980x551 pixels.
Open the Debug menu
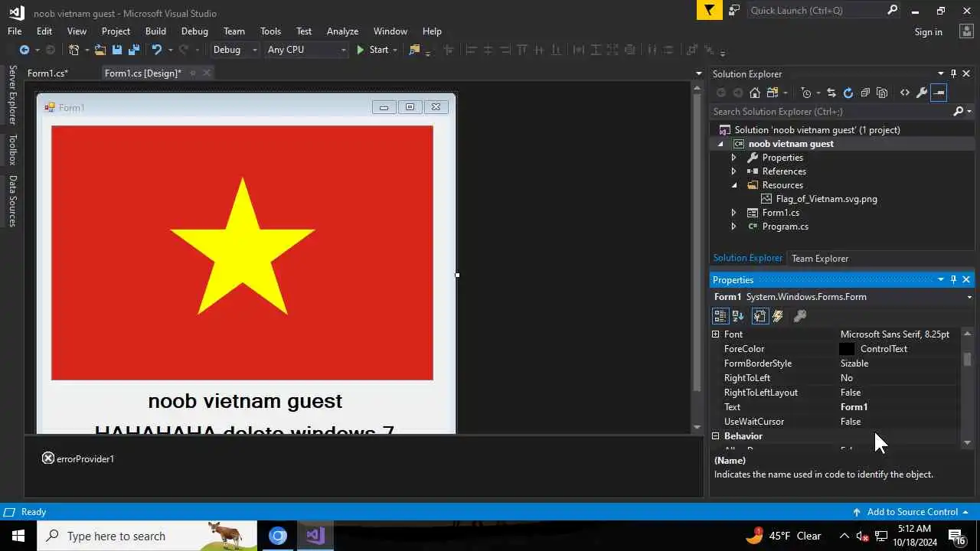[x=194, y=31]
